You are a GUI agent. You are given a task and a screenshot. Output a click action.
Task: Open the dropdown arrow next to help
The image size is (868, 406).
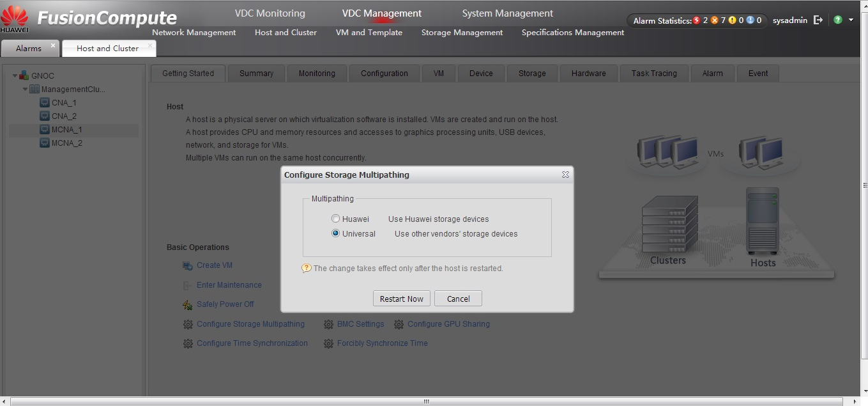pyautogui.click(x=851, y=20)
